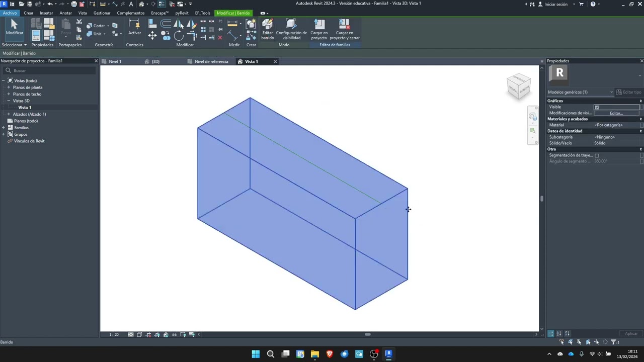Click the ViewCube in the 3D view

(x=519, y=86)
